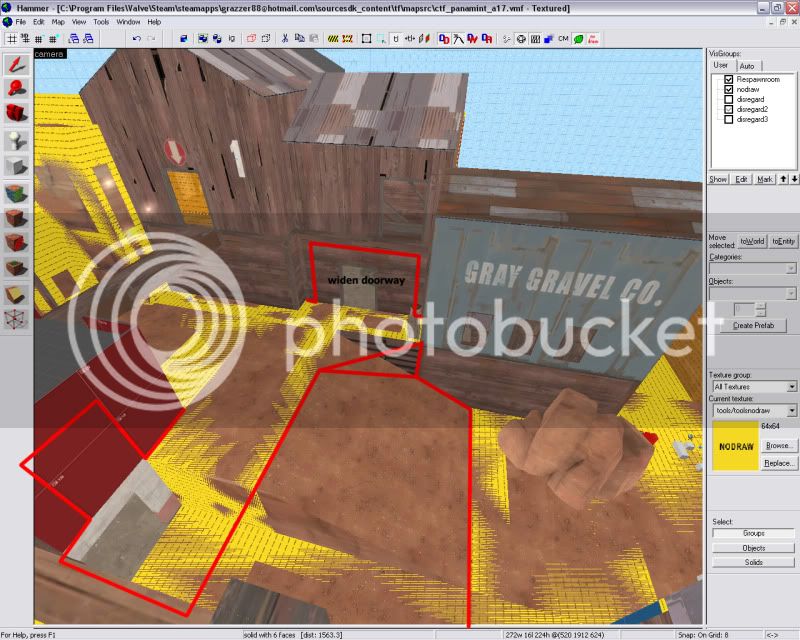Select the Apply Overlays tool
The height and width of the screenshot is (640, 800).
click(x=16, y=267)
